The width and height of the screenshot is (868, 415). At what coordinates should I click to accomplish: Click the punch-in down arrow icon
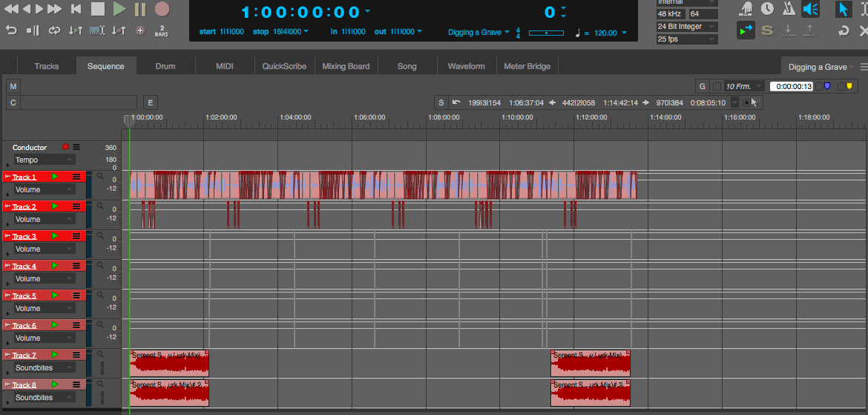pyautogui.click(x=789, y=30)
